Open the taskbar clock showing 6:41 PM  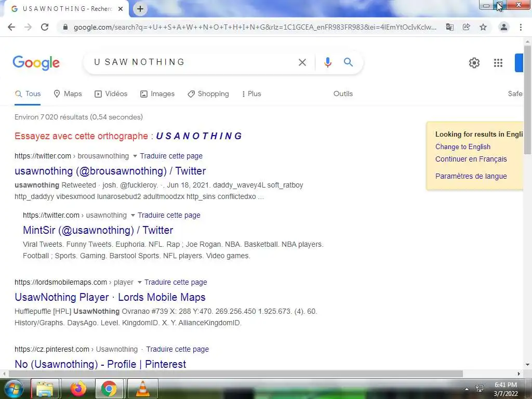click(506, 389)
